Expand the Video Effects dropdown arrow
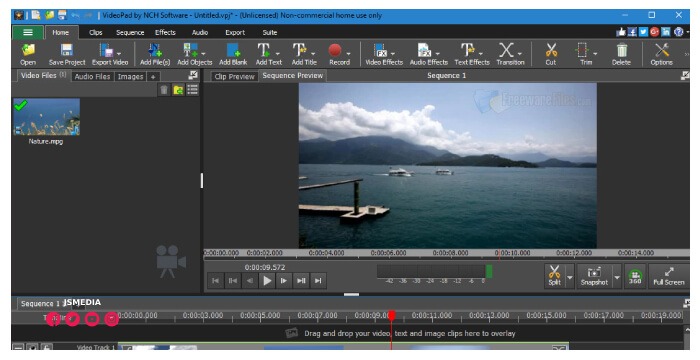 [393, 54]
